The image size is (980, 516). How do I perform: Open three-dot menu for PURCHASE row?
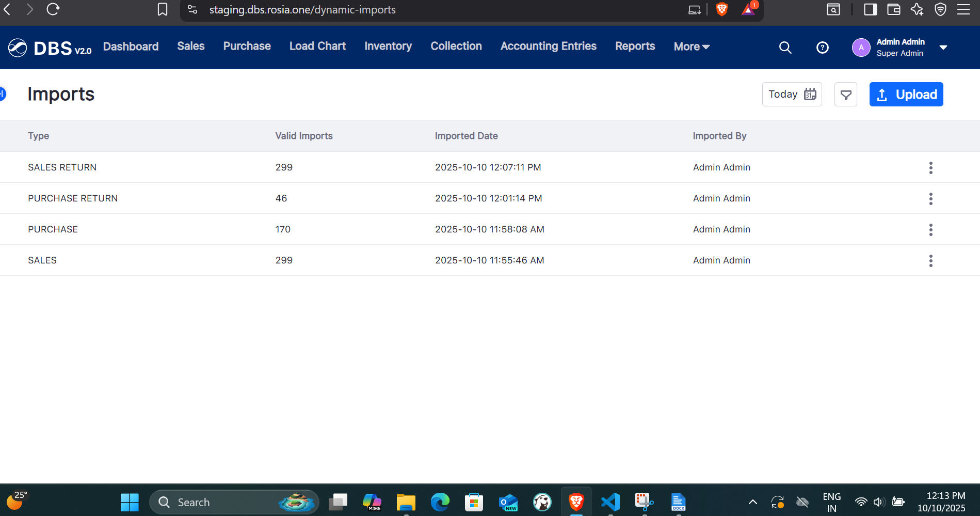click(930, 229)
